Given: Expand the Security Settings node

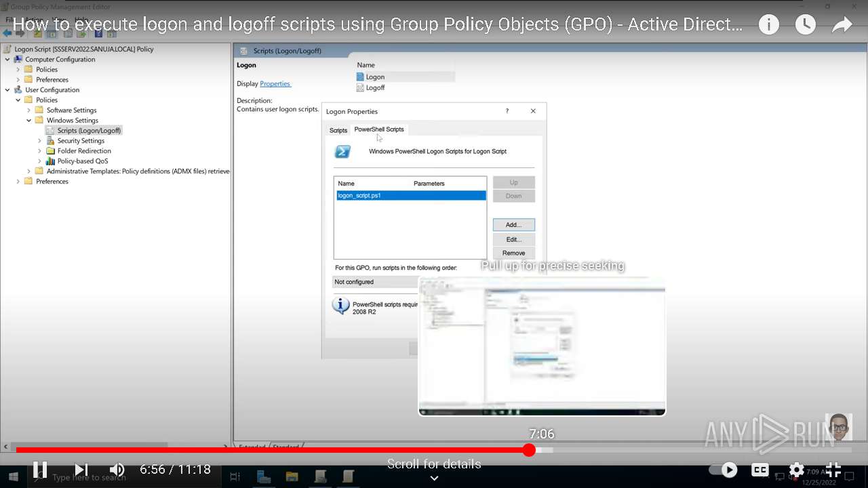Looking at the screenshot, I should [40, 140].
